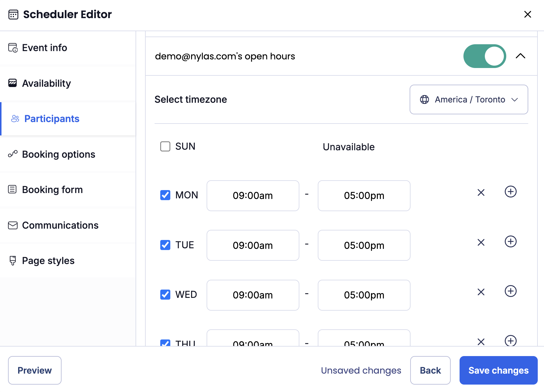Click the Availability section icon
Viewport: 544px width, 392px height.
(12, 83)
